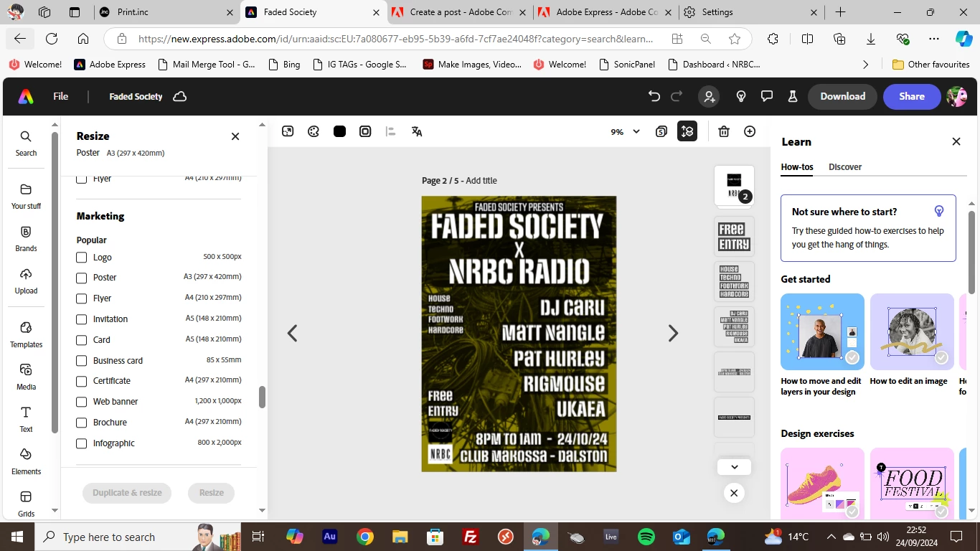Open How to edit an image exercise

coord(912,339)
